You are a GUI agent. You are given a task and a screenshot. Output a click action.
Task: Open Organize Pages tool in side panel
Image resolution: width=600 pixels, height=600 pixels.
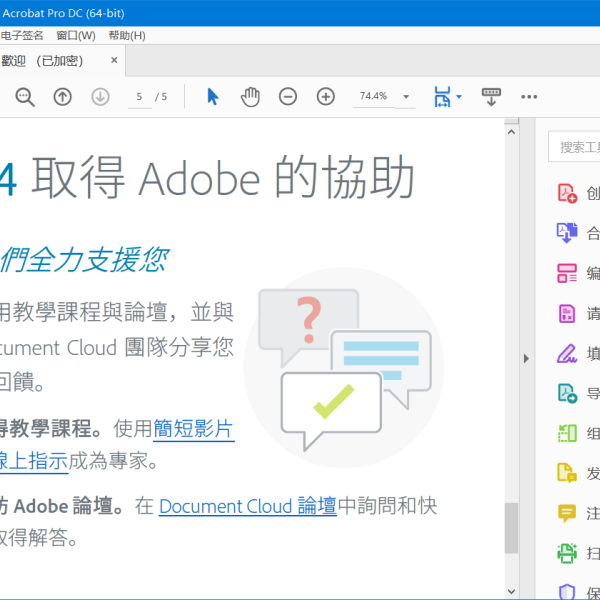567,433
